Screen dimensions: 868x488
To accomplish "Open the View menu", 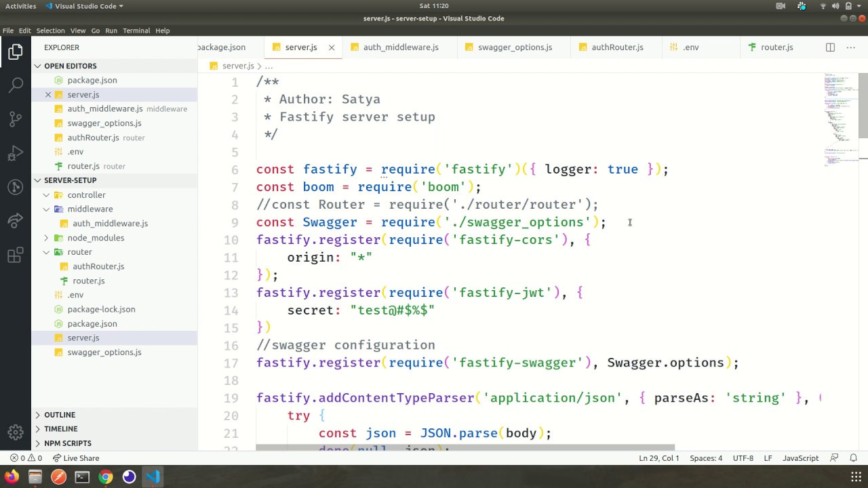I will pyautogui.click(x=78, y=30).
